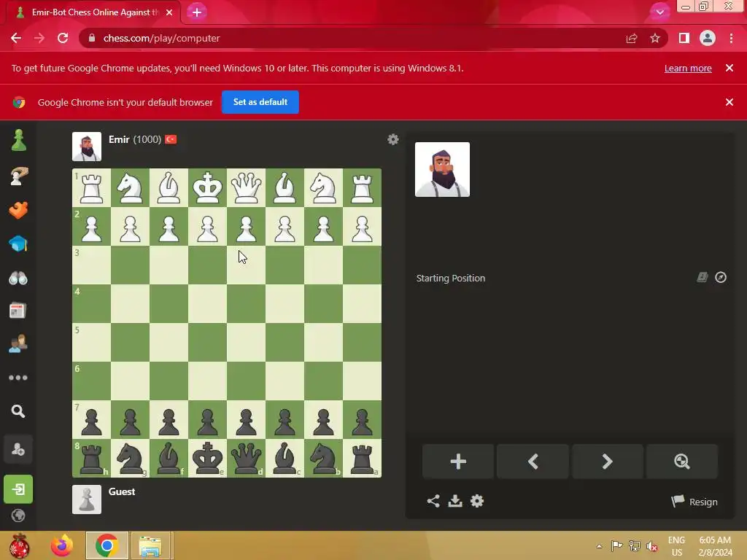Click the Guest player name
Viewport: 747px width, 560px height.
coord(122,491)
